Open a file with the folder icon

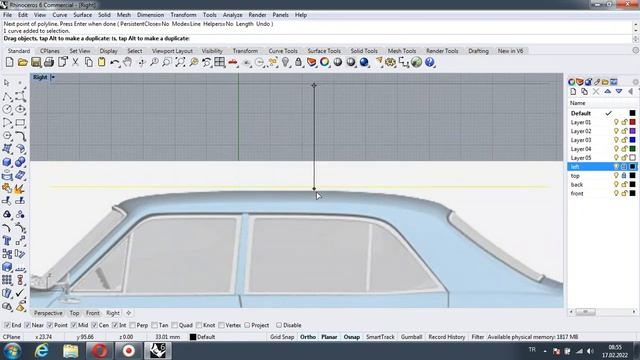(x=23, y=62)
